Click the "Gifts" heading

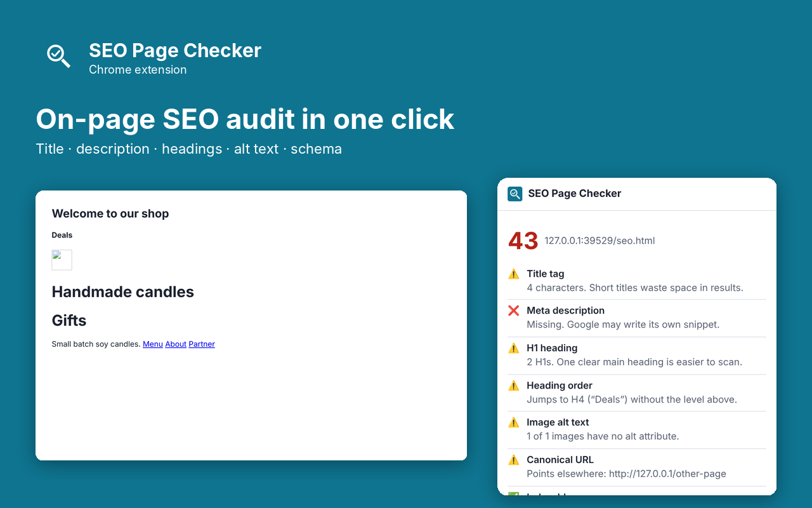coord(69,321)
